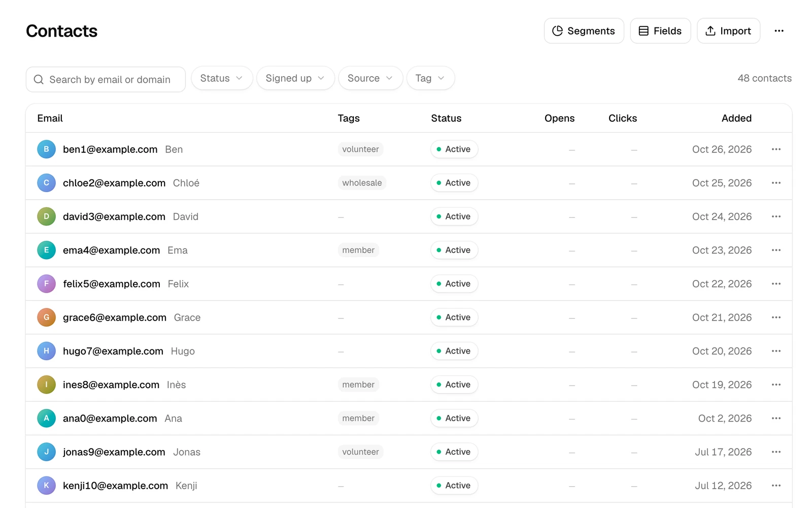
Task: Click the member tag on Ana's row
Action: click(x=358, y=418)
